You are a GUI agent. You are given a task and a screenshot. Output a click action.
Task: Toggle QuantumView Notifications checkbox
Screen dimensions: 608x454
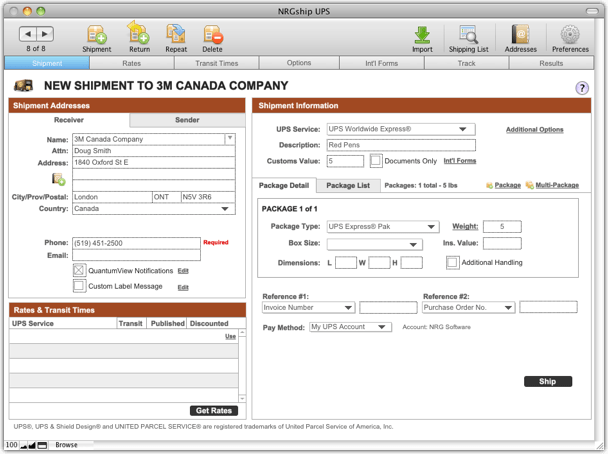pyautogui.click(x=79, y=270)
